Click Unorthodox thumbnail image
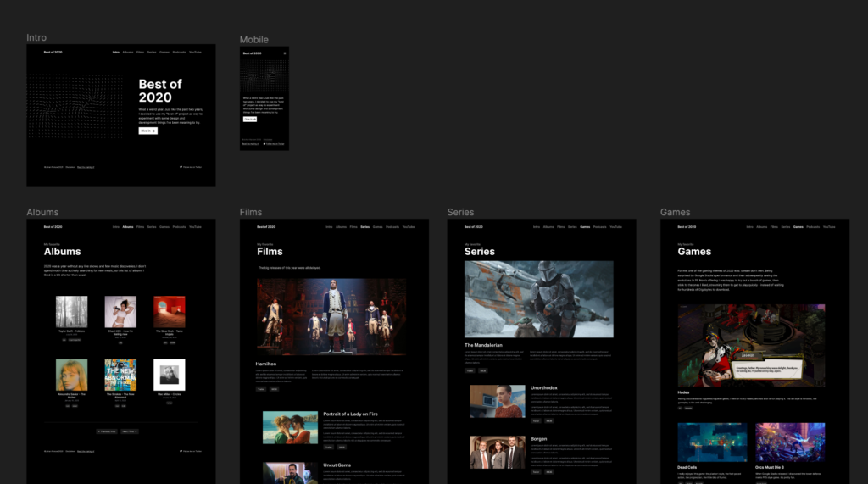 [498, 401]
